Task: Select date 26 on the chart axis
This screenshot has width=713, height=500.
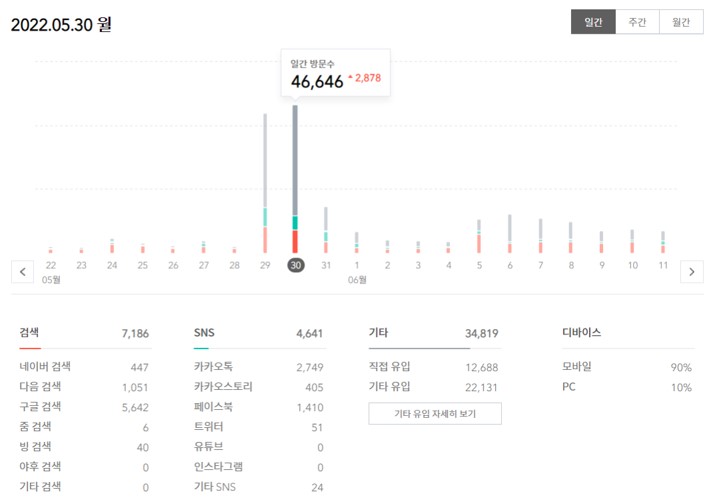Action: pos(173,265)
